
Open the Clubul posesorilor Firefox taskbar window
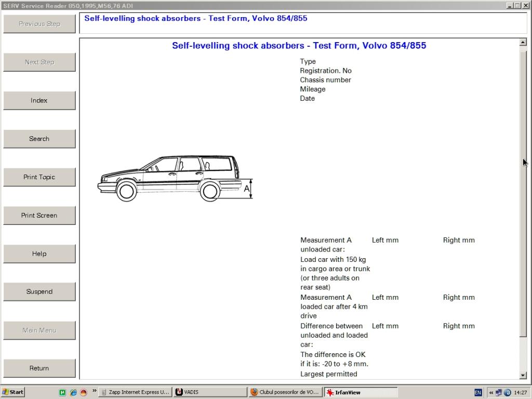point(285,392)
